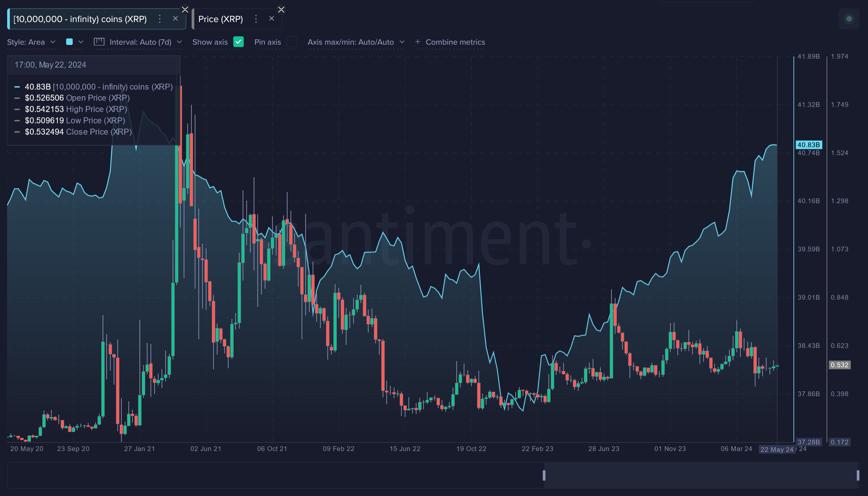Click the 19 Oct 22 date label
The image size is (868, 496).
coord(471,449)
